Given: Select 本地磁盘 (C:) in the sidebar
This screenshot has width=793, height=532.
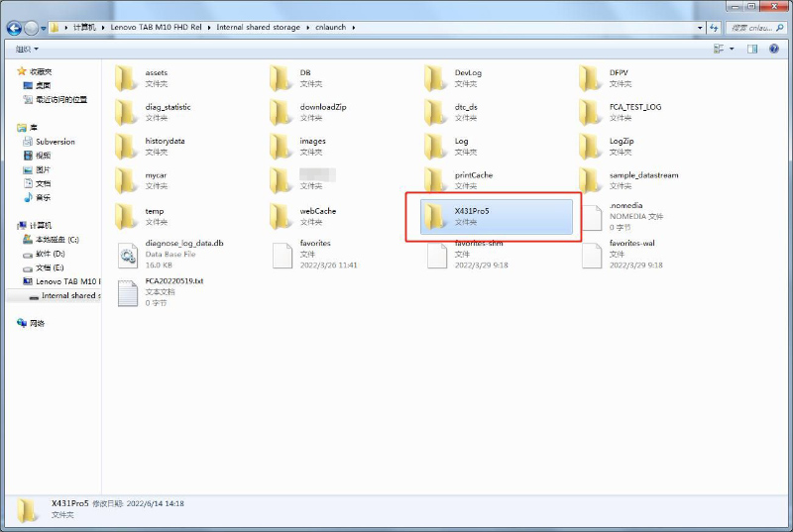Looking at the screenshot, I should 57,240.
